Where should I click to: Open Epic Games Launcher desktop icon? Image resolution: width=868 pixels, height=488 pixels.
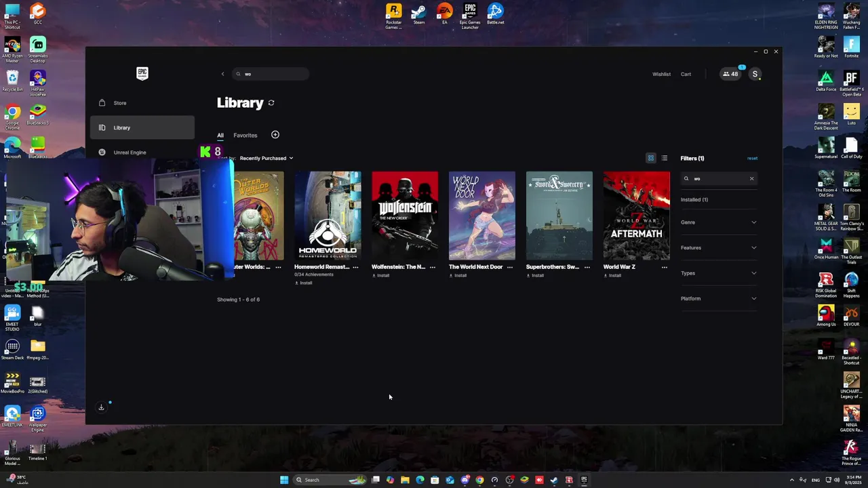point(470,16)
